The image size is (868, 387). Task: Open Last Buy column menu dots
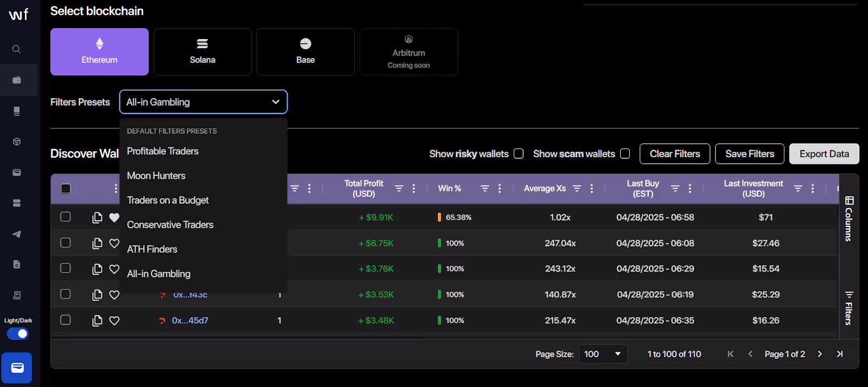pyautogui.click(x=690, y=189)
